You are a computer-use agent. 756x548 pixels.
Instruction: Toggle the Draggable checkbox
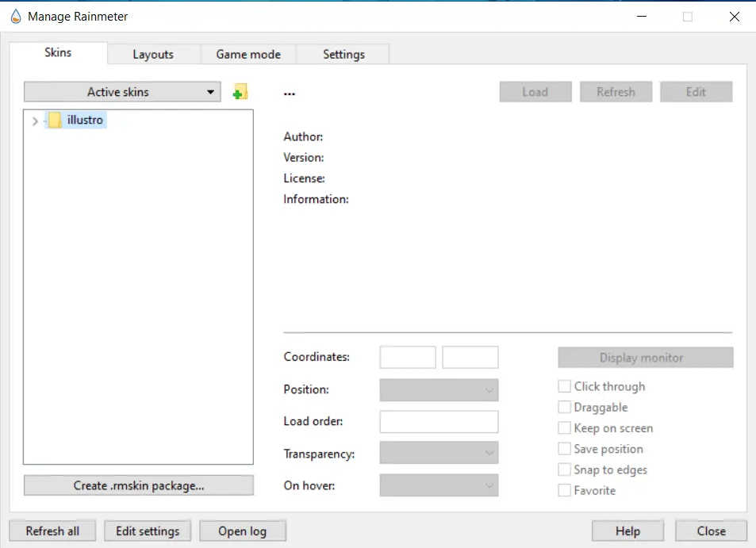coord(565,407)
